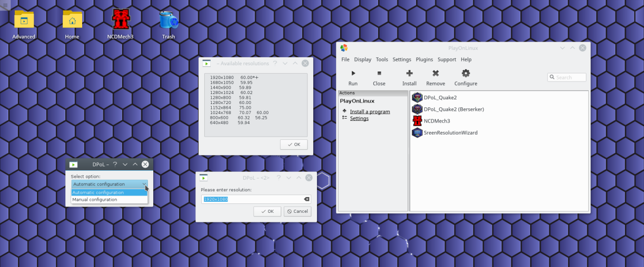
Task: Click the 1280x720 60.00 resolution line
Action: click(x=230, y=102)
